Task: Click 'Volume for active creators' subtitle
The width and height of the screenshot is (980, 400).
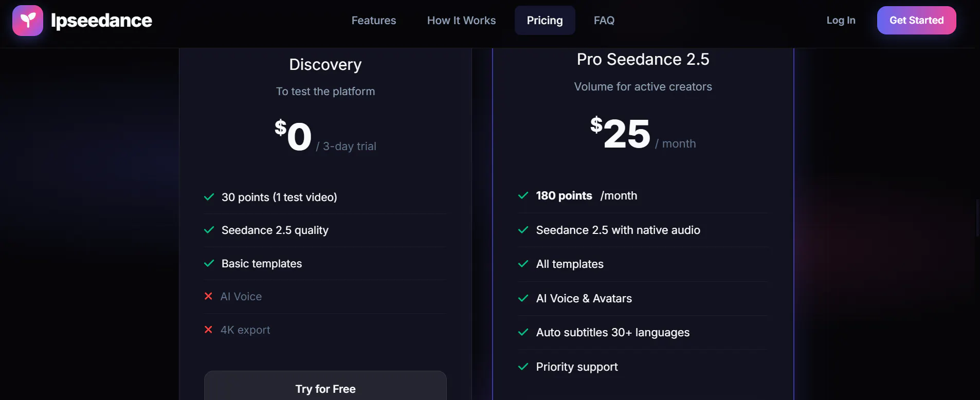Action: coord(643,87)
